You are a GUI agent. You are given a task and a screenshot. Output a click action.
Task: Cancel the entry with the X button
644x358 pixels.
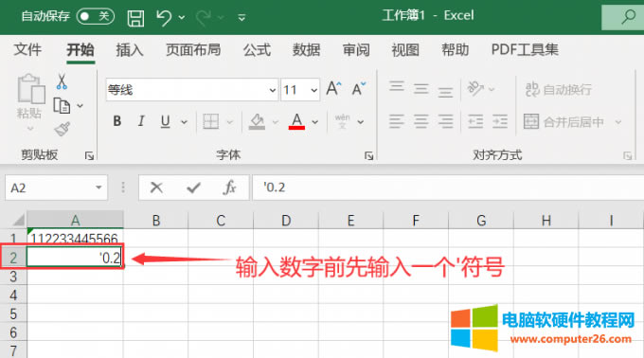click(x=156, y=188)
